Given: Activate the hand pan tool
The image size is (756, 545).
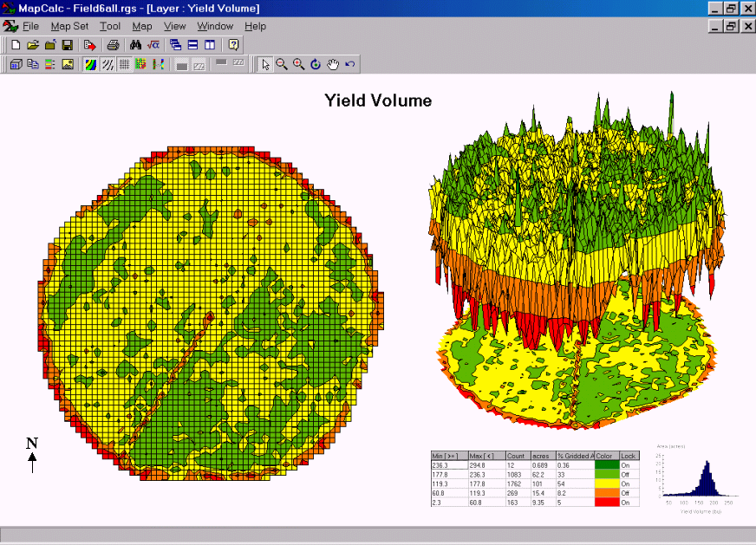Looking at the screenshot, I should click(332, 64).
